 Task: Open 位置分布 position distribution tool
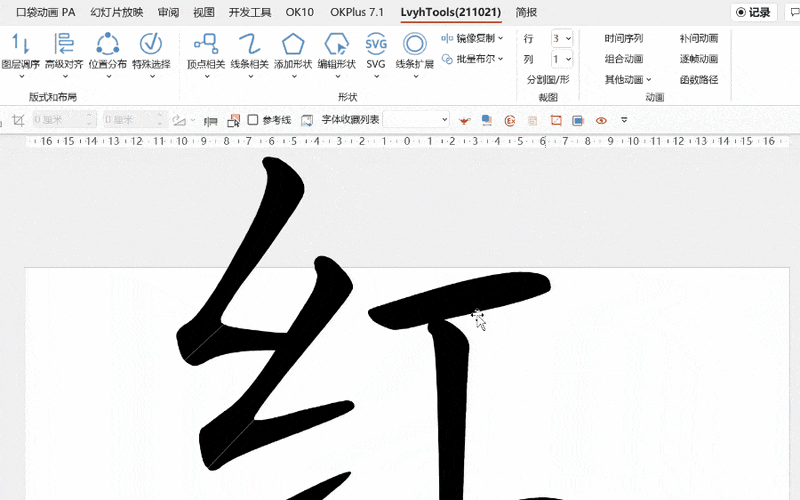[107, 44]
